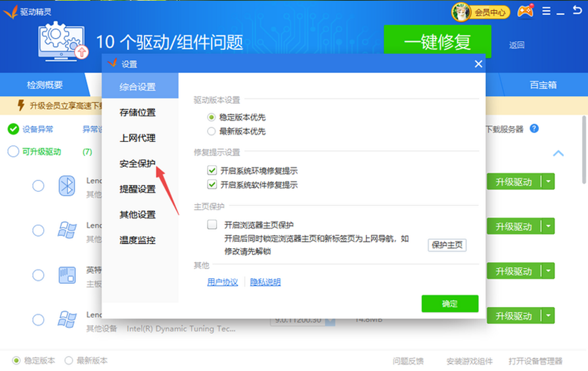
Task: Open dropdown arrow next to last 升级驱动
Action: coord(548,316)
